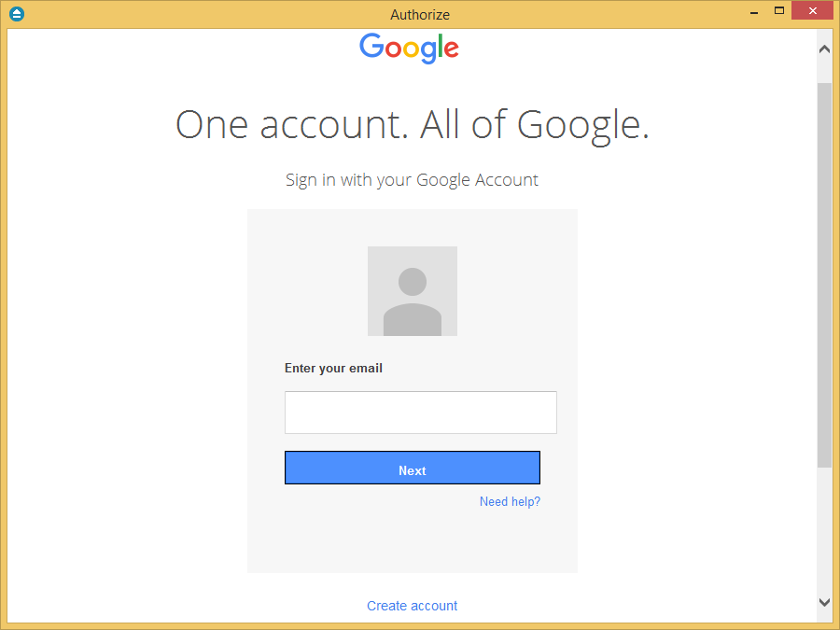Select the avatar placeholder image
Screen dimensions: 840x630
click(413, 290)
